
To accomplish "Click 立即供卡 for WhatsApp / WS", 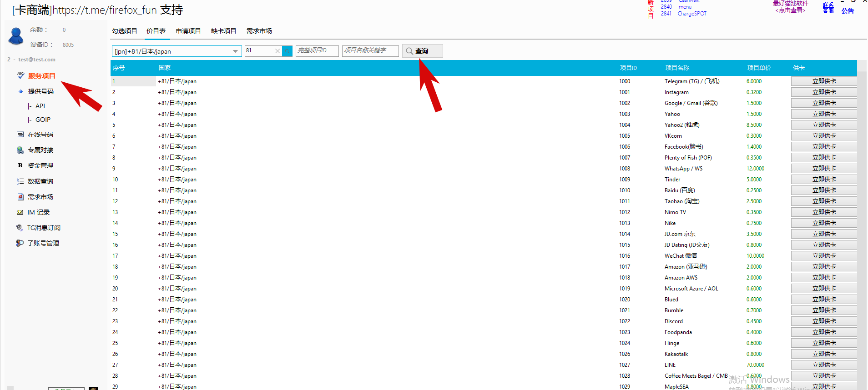I will [x=824, y=168].
